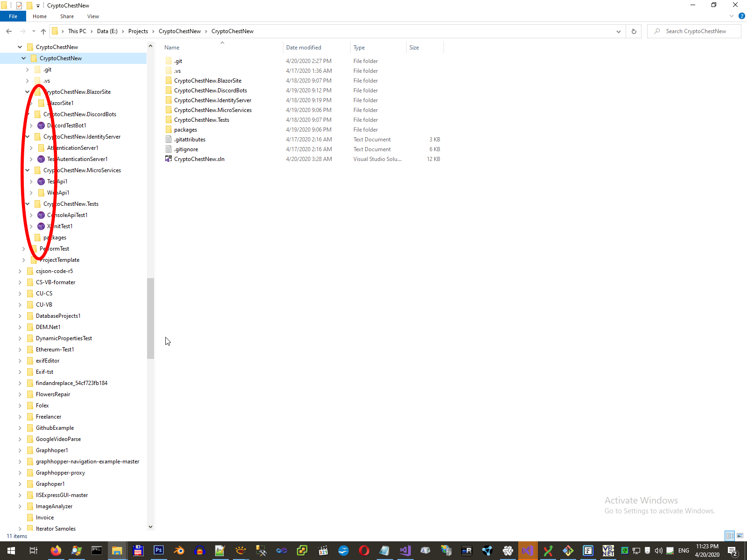Click the Search CryptoChestNew box
The width and height of the screenshot is (747, 560).
pos(694,31)
